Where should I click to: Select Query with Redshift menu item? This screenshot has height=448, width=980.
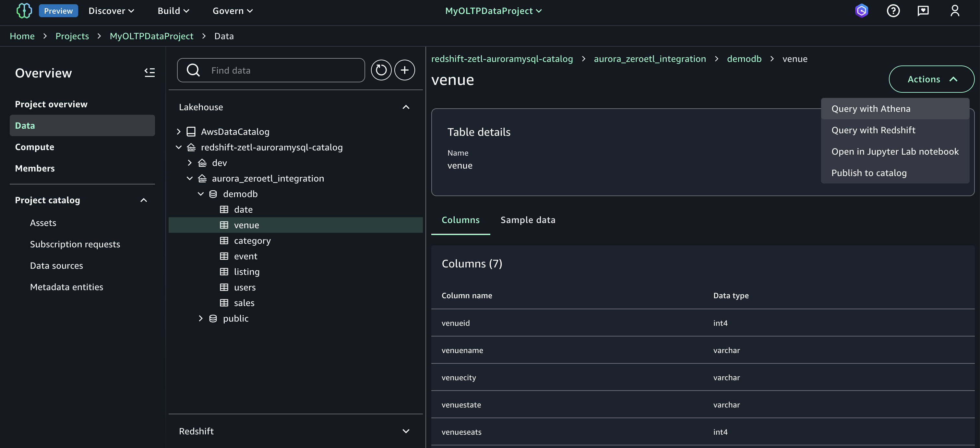click(873, 130)
